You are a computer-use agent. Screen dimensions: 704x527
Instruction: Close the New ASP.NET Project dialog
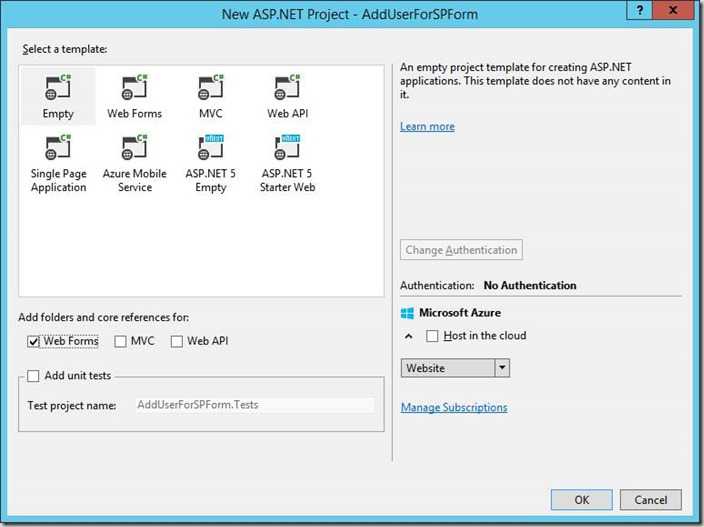click(673, 10)
